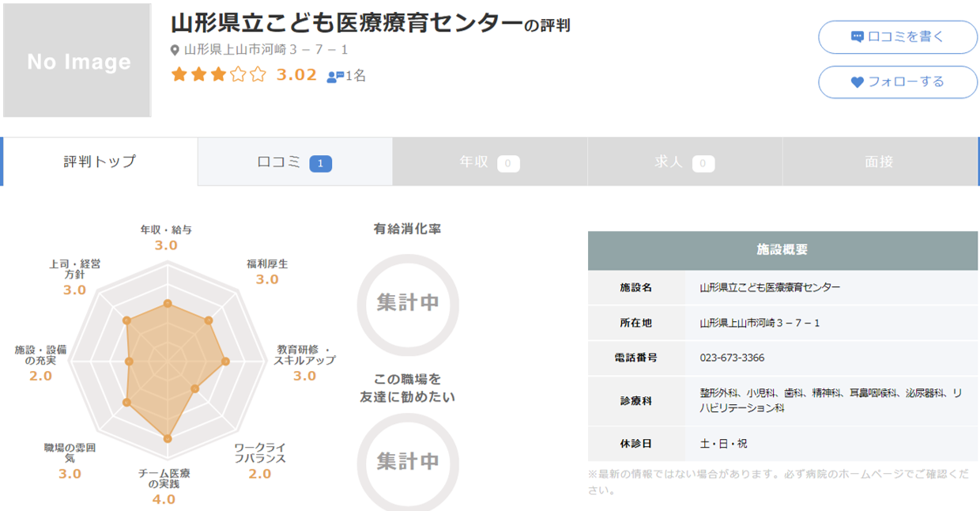
Task: Switch to the 口コミ tab
Action: [294, 161]
